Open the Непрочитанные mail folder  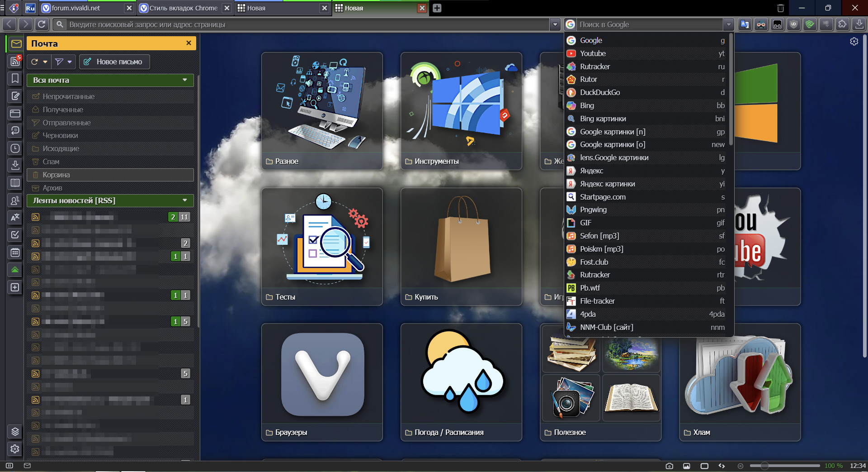pos(110,96)
